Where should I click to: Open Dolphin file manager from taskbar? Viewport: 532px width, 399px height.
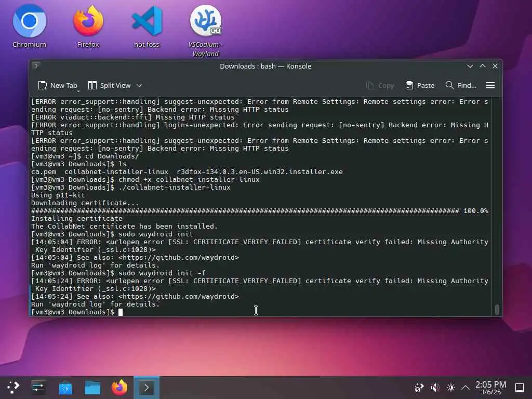(x=92, y=387)
